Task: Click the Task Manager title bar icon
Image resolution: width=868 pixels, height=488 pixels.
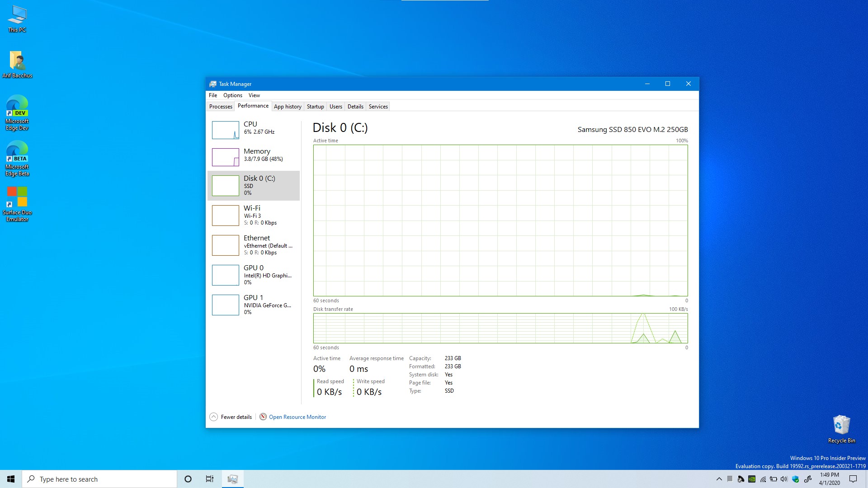Action: point(213,84)
